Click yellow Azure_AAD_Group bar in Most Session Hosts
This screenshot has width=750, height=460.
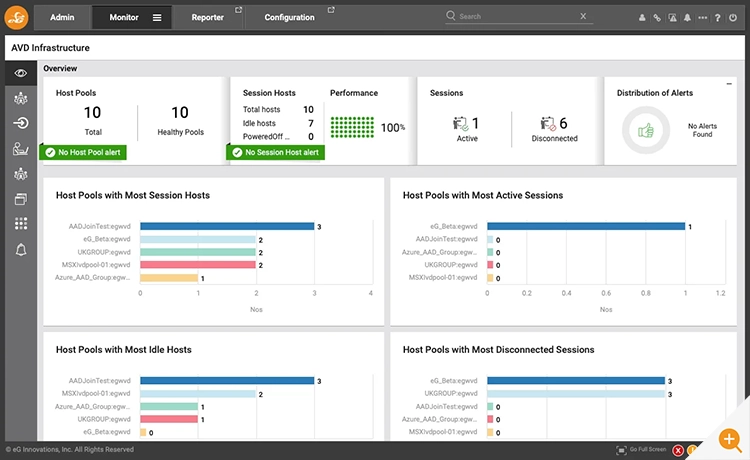point(169,278)
